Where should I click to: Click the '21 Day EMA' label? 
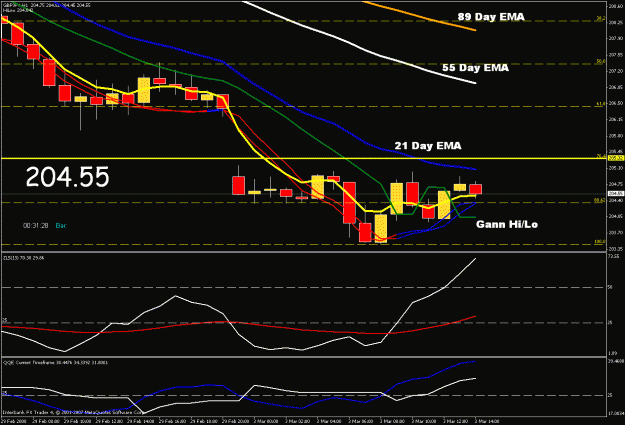point(428,146)
